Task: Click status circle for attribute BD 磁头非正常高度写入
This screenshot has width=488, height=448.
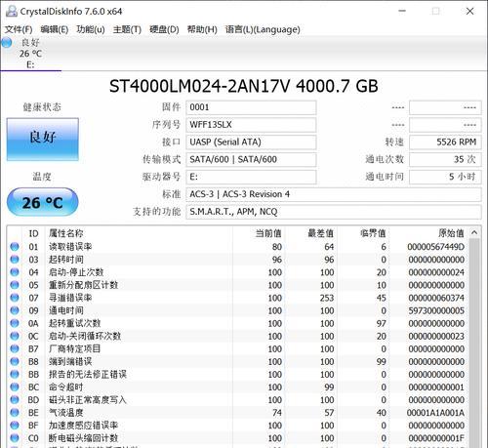Action: pyautogui.click(x=15, y=399)
